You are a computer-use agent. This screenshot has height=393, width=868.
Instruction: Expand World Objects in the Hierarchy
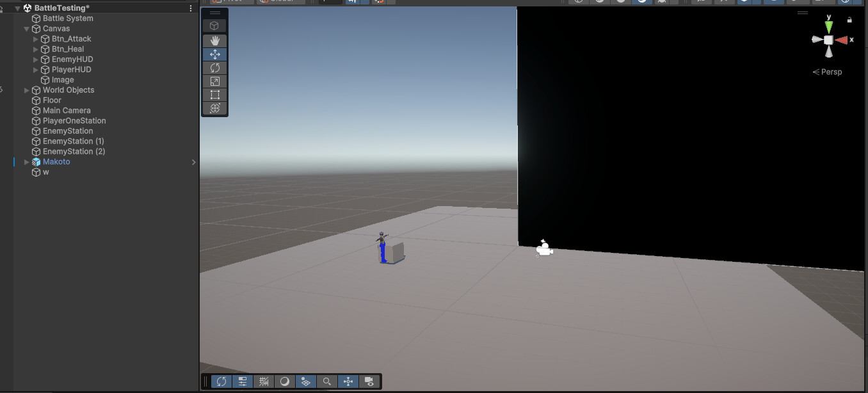click(x=26, y=90)
